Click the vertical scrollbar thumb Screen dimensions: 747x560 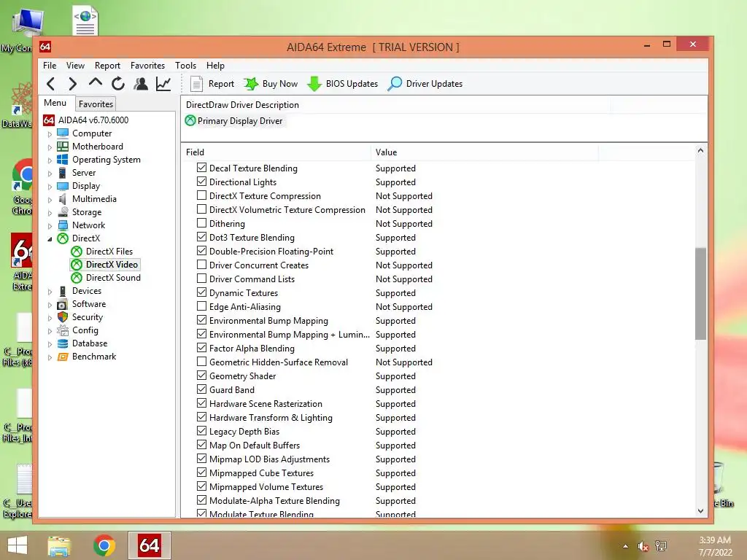click(x=700, y=294)
